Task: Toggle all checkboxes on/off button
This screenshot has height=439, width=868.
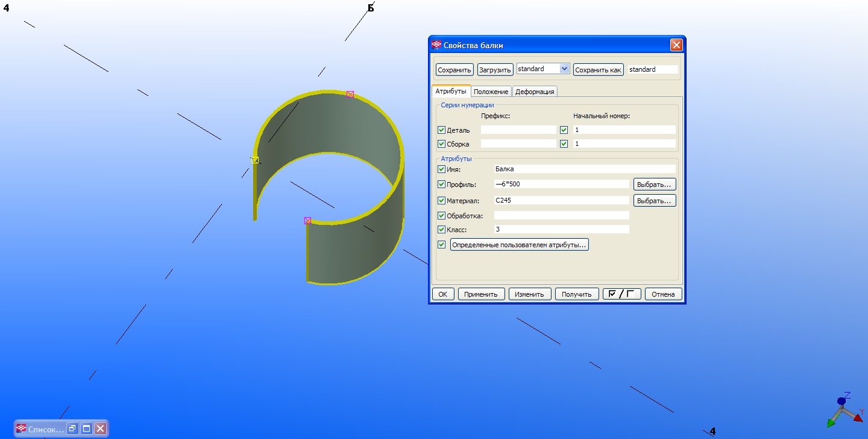Action: tap(621, 294)
